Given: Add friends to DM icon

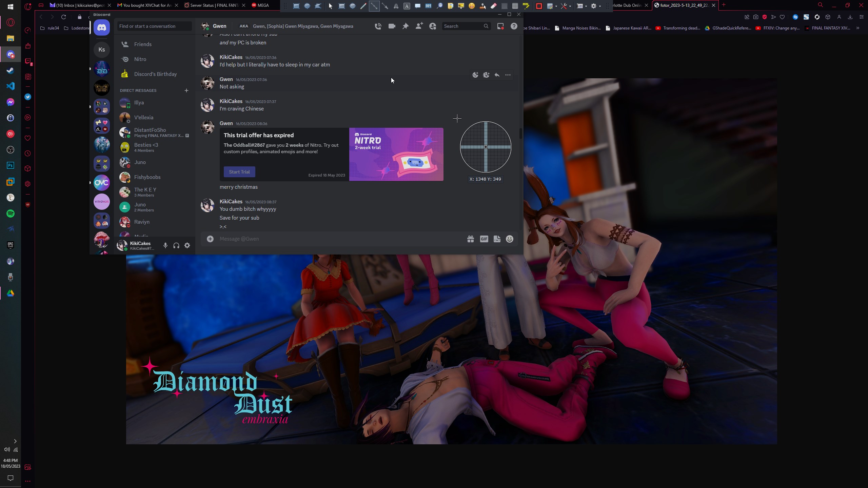Looking at the screenshot, I should coord(419,26).
